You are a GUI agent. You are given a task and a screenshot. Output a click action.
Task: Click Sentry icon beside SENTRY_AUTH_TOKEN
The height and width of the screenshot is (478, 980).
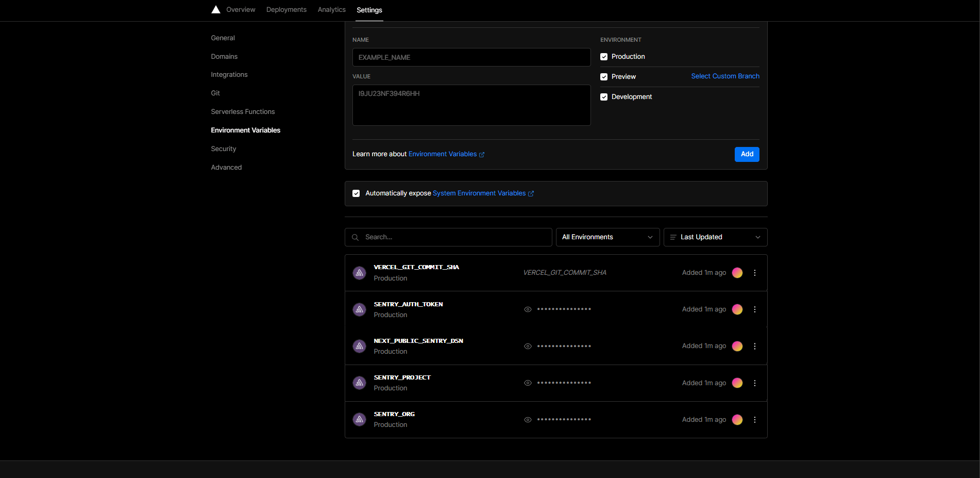pyautogui.click(x=360, y=309)
